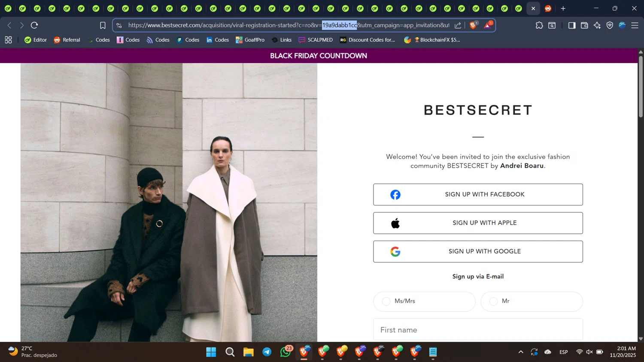Viewport: 644px width, 362px height.
Task: Open the Extensions puzzle icon
Action: (539, 25)
